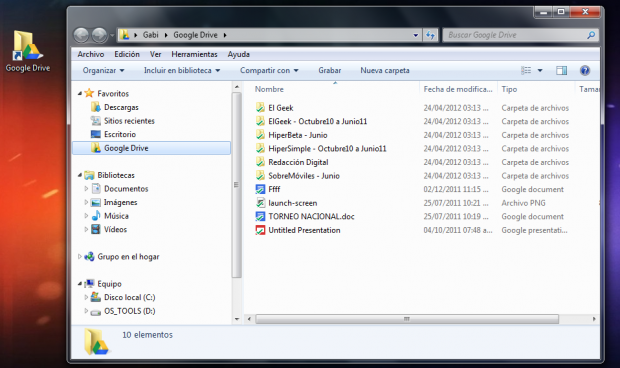Click the Archivo PNG type cell
The height and width of the screenshot is (368, 620).
pos(523,203)
